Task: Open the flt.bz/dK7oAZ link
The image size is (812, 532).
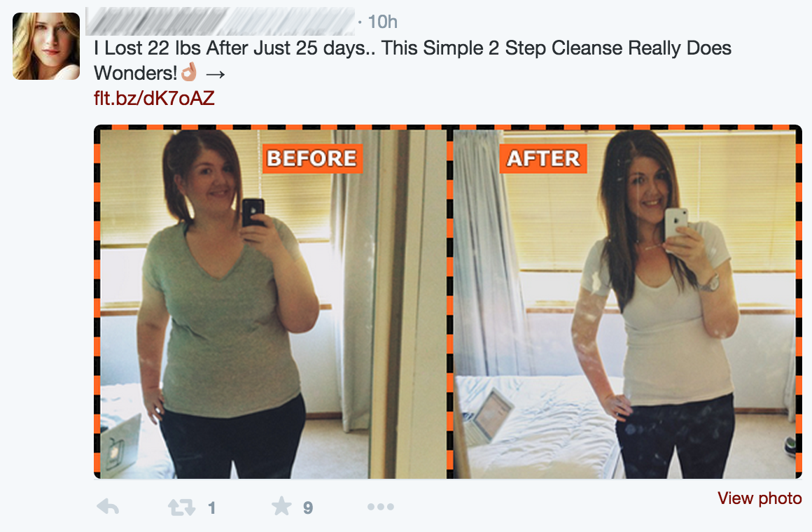Action: click(154, 98)
